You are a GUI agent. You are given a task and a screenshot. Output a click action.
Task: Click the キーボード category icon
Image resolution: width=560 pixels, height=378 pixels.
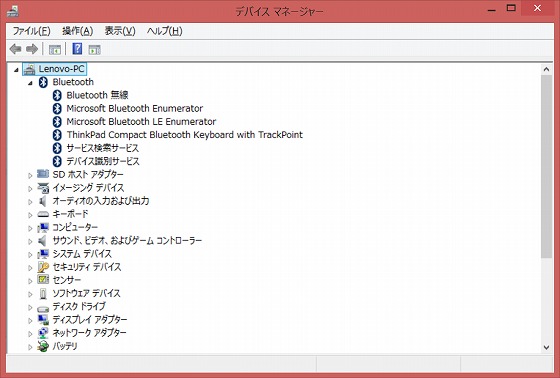click(x=43, y=214)
